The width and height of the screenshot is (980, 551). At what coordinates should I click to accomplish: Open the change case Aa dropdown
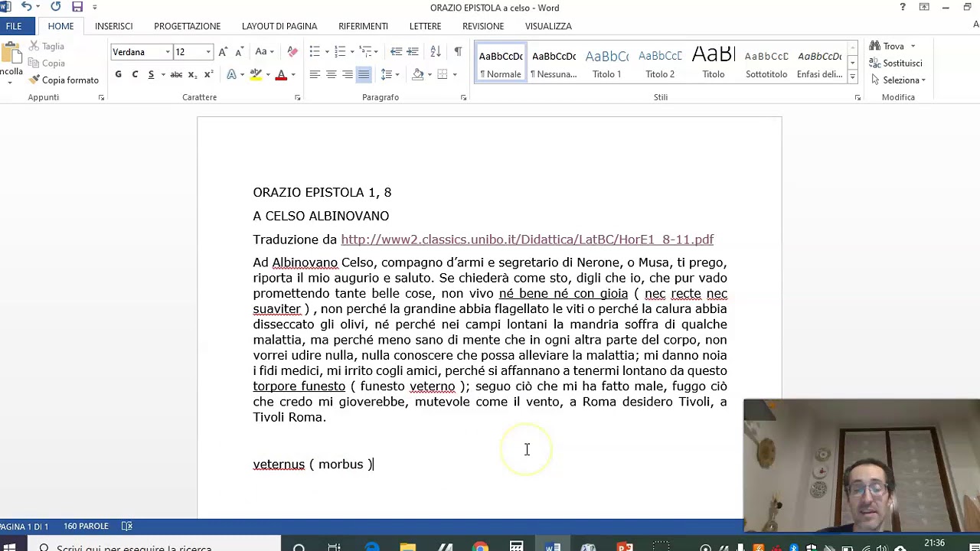click(265, 52)
